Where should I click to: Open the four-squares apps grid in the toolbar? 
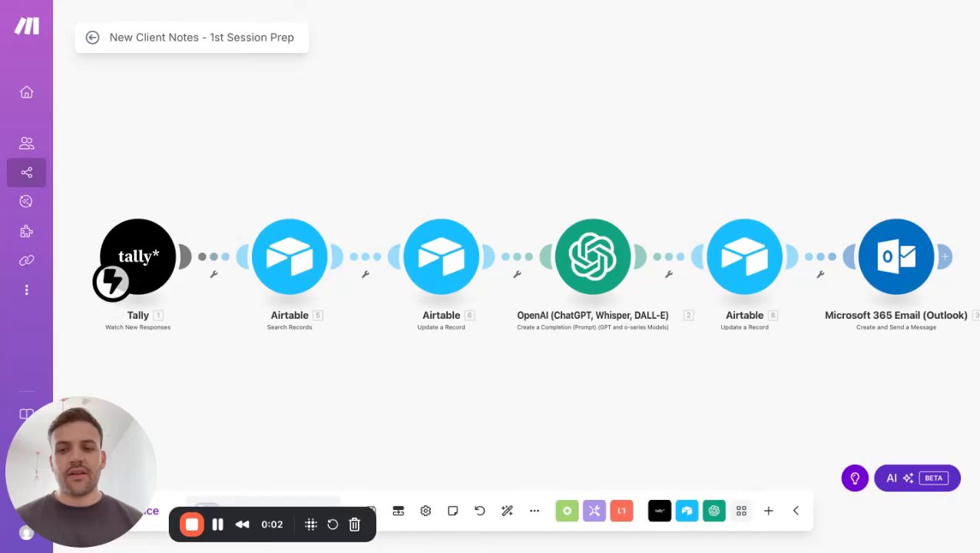(x=741, y=511)
